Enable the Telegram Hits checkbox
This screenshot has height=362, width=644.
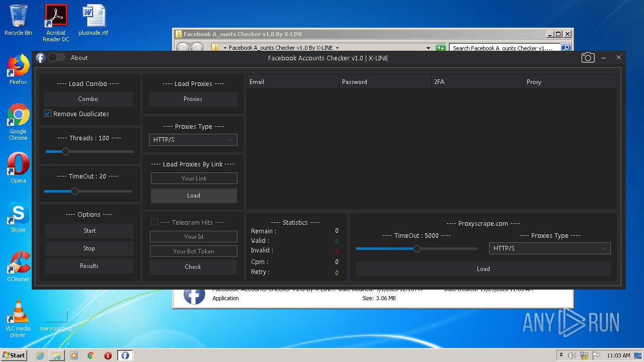click(x=154, y=222)
